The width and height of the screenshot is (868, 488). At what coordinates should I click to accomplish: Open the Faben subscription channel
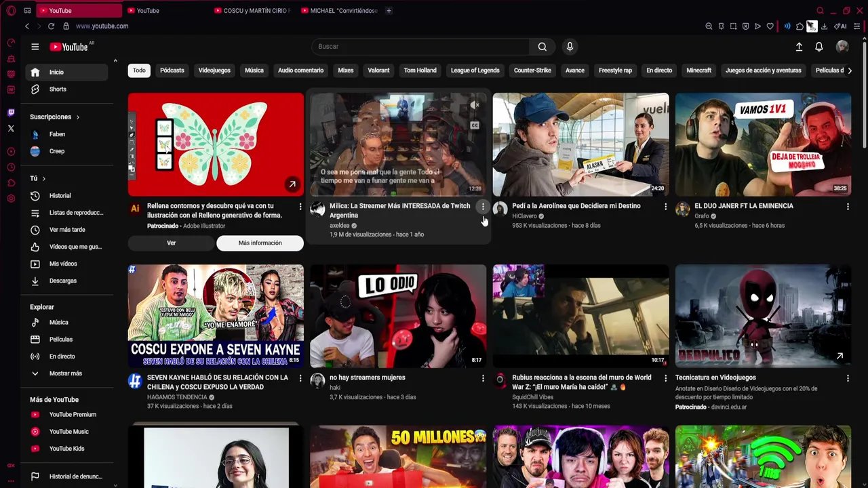point(65,134)
